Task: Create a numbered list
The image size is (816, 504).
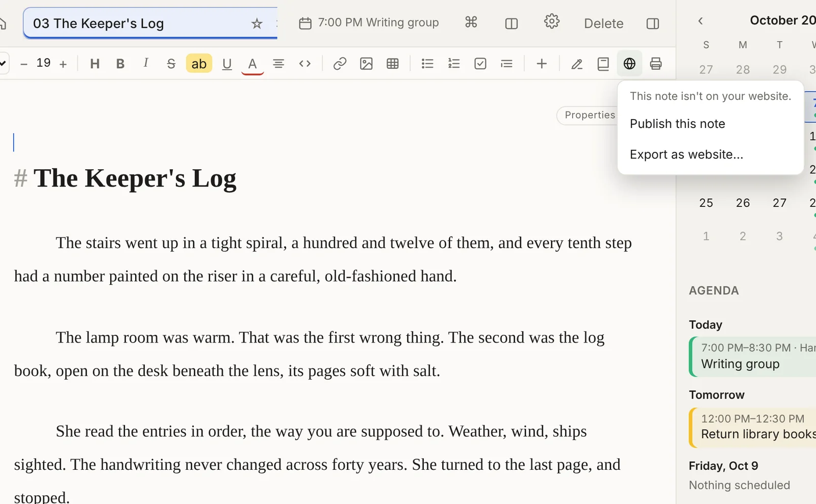Action: pyautogui.click(x=454, y=64)
